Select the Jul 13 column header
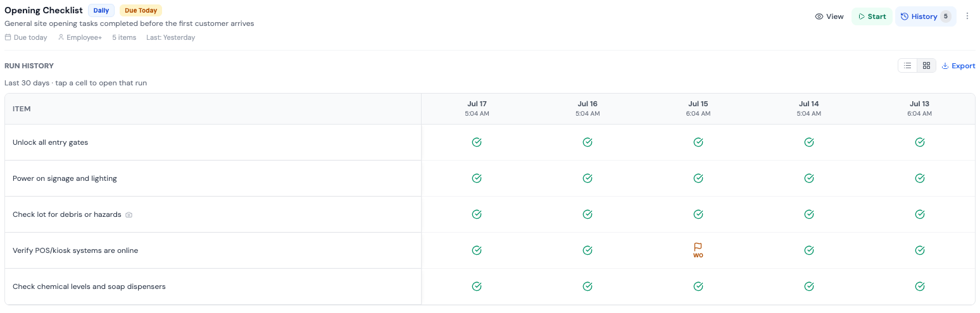 [x=920, y=108]
